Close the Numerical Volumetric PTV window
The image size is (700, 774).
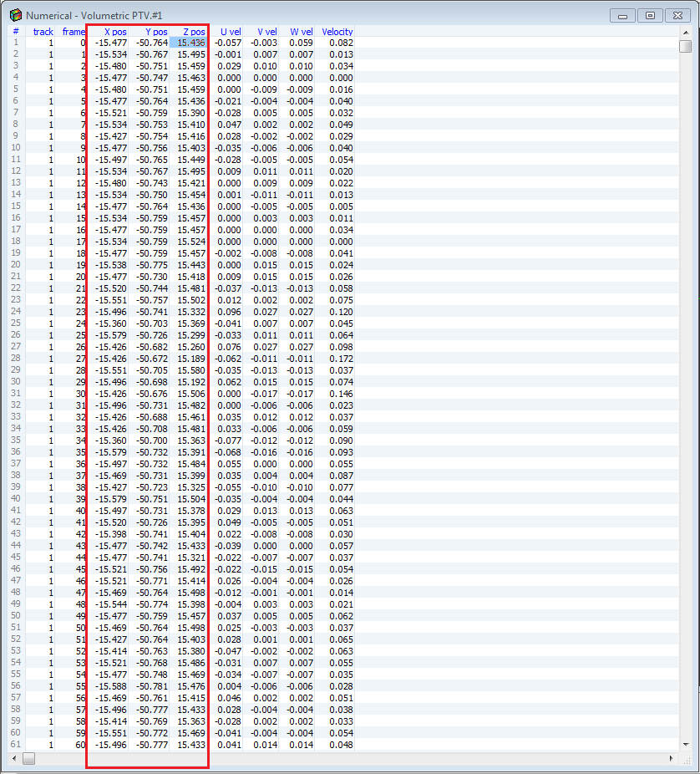tap(677, 16)
